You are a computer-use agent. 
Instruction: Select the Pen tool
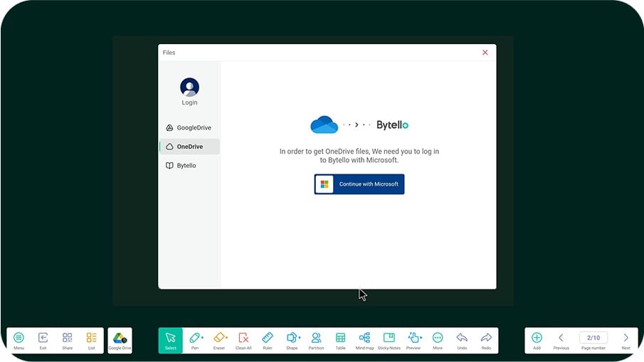(x=195, y=340)
